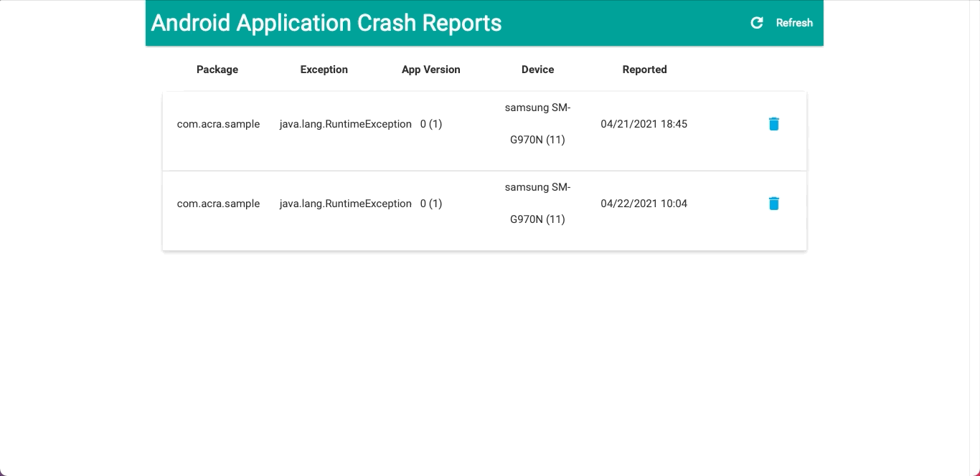Screen dimensions: 980x476
Task: Delete the 04/22/2021 10:04 crash report
Action: coord(773,204)
